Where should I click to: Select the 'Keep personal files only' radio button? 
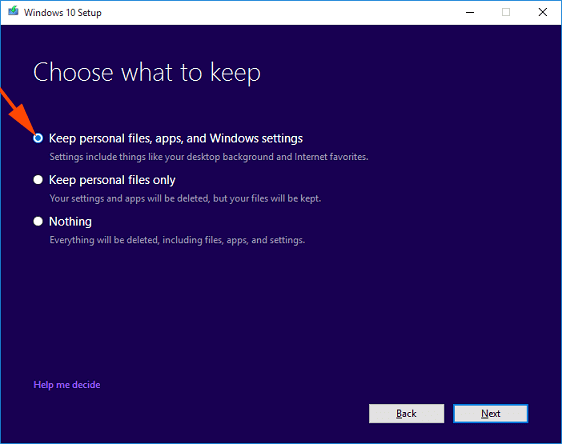click(x=38, y=180)
